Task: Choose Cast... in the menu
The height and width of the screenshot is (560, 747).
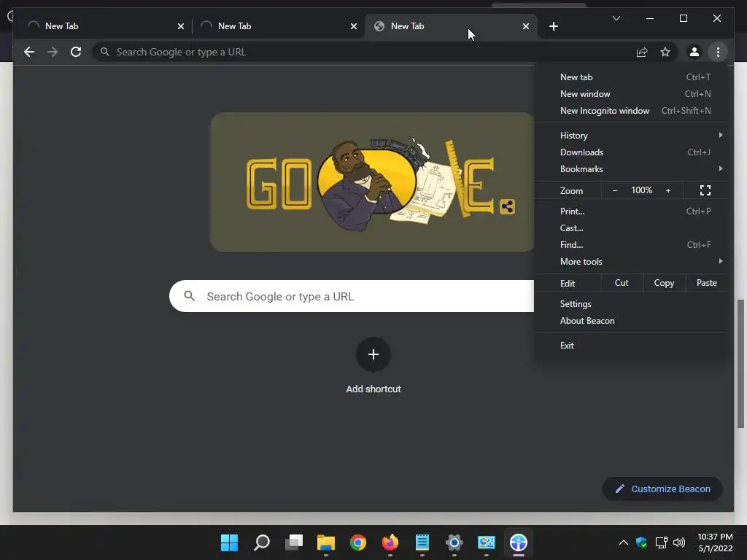Action: click(631, 228)
